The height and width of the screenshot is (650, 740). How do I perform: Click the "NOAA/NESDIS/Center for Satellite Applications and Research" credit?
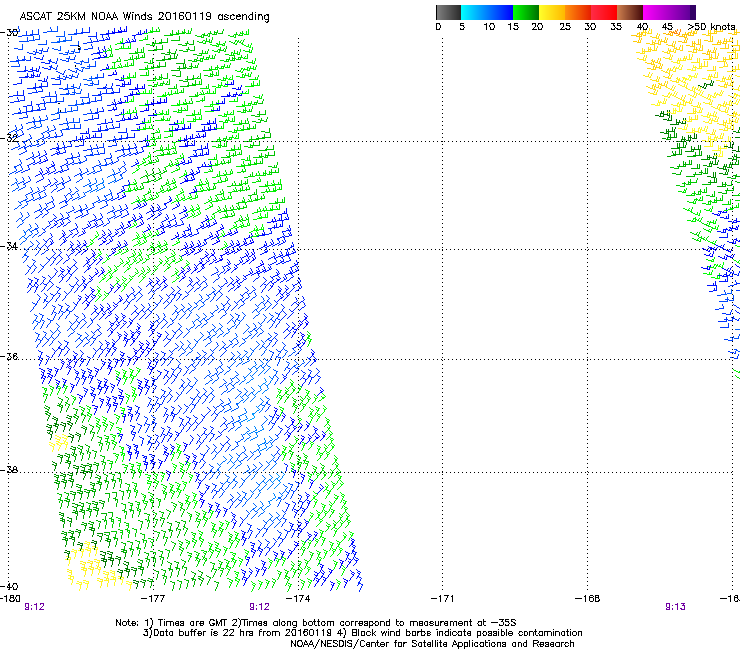click(x=432, y=644)
